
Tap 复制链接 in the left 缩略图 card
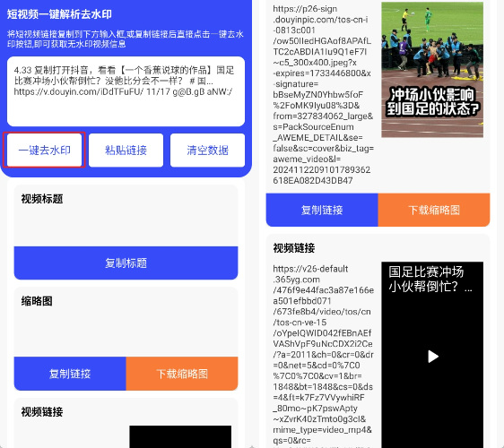[70, 374]
